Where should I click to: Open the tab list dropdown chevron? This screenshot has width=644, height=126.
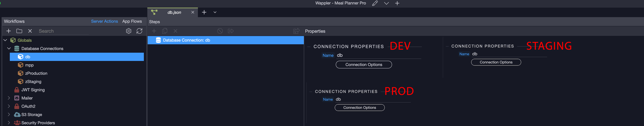(x=215, y=12)
